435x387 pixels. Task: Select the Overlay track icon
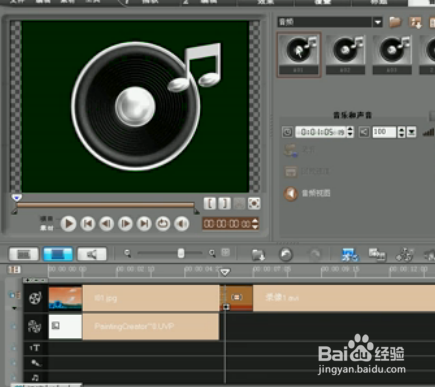(34, 327)
